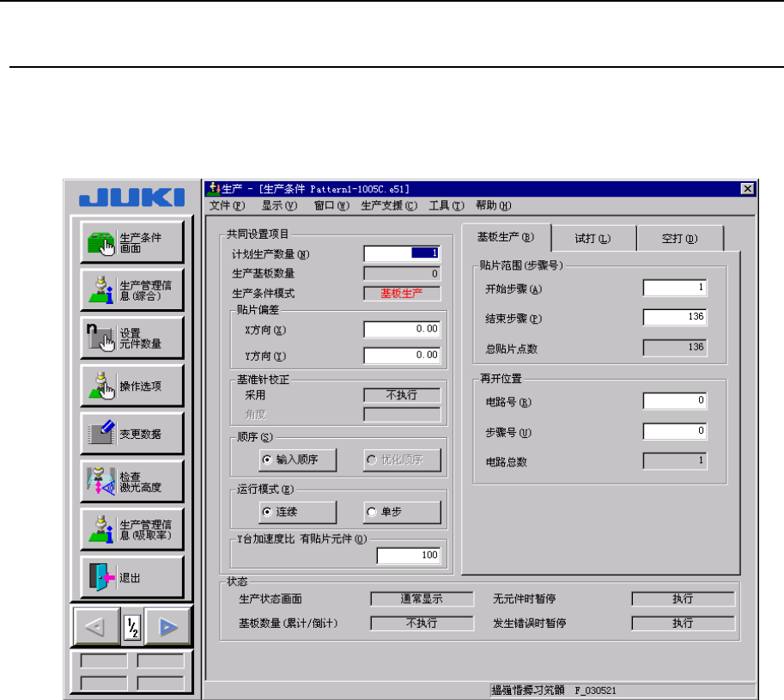This screenshot has width=784, height=700.
Task: Click 基板数量(累计/倒计) 不执行 value
Action: click(422, 623)
